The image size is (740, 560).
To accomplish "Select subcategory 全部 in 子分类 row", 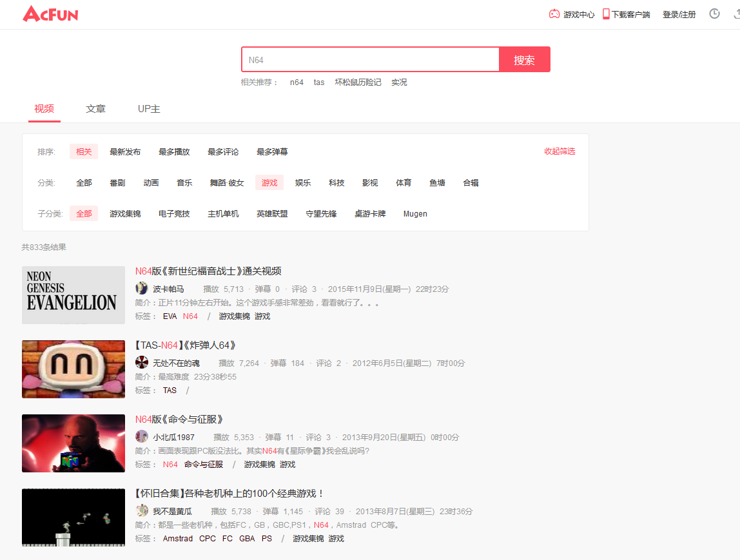I will point(84,214).
